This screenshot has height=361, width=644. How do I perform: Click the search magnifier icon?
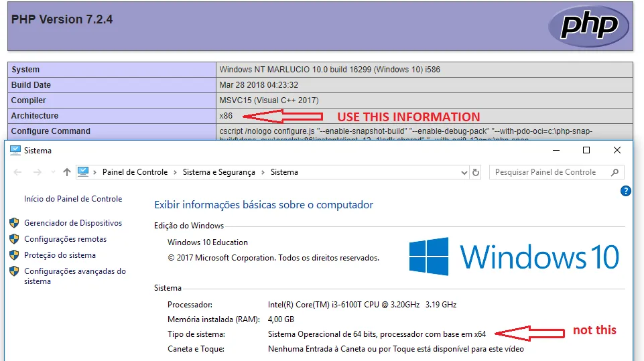click(615, 172)
